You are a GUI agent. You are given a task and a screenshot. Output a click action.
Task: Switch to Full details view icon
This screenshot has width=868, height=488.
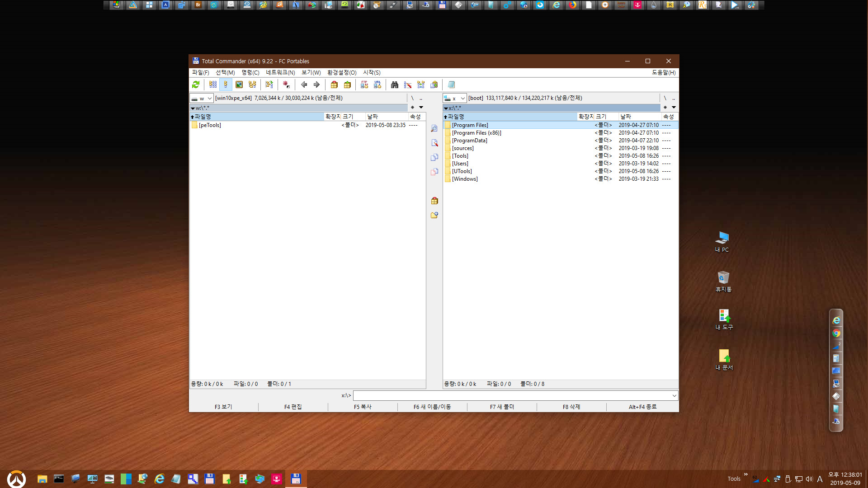(x=226, y=84)
